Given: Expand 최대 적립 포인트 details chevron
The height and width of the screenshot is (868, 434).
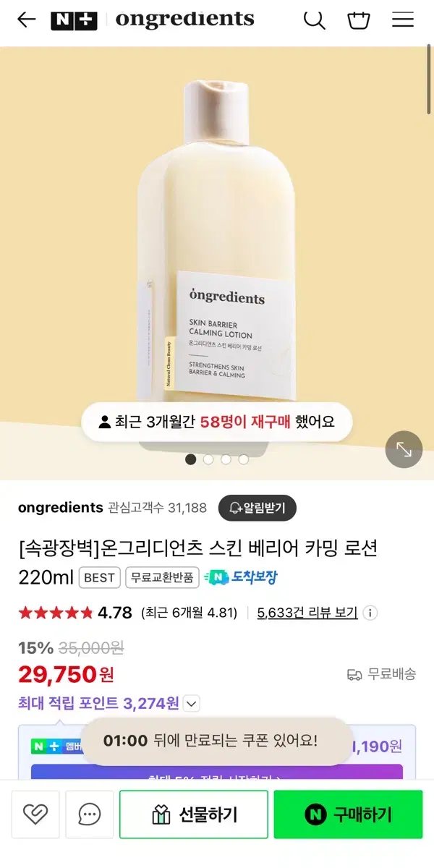Looking at the screenshot, I should coord(191,703).
